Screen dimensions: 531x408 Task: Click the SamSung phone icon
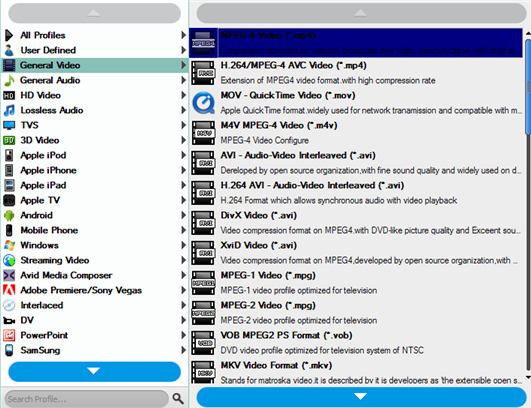pos(9,350)
